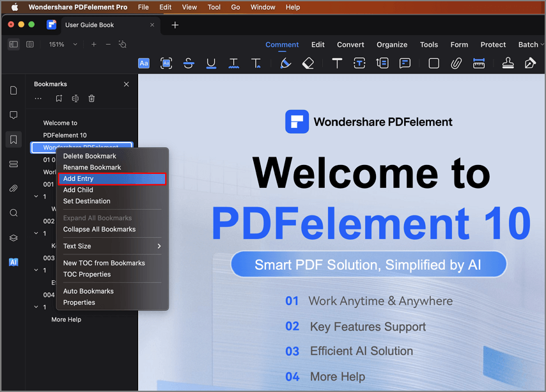
Task: Select the Signature pen tool
Action: 530,63
